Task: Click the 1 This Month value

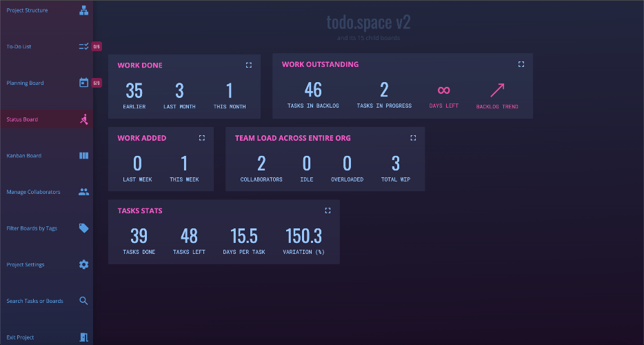Action: (230, 91)
